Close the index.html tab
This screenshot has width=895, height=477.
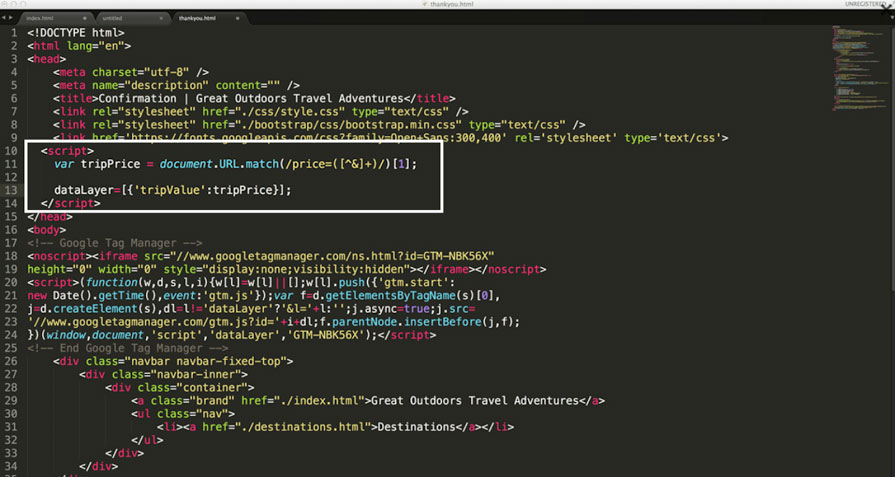[85, 18]
